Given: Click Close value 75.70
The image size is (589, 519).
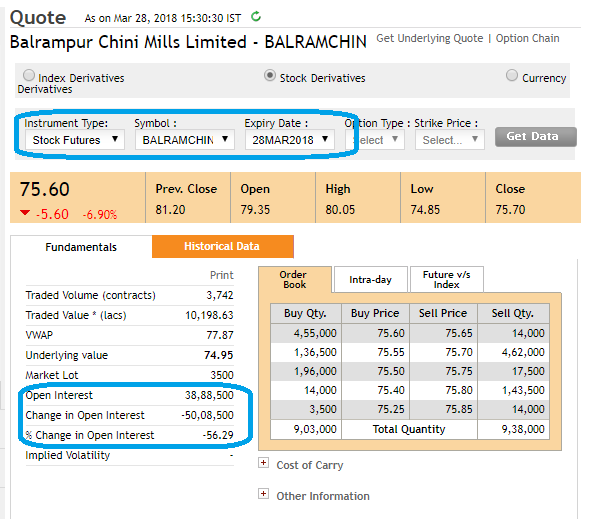Looking at the screenshot, I should 510,210.
